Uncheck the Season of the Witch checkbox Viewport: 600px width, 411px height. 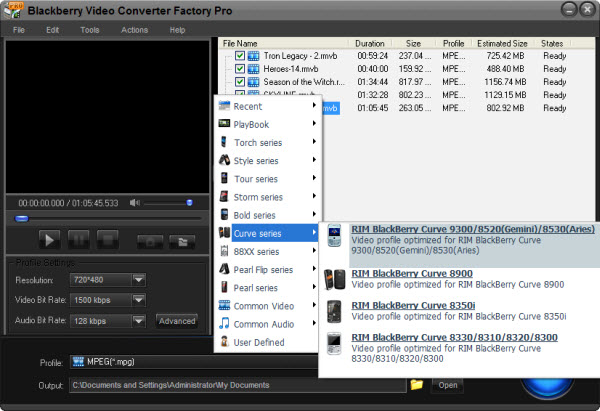240,82
